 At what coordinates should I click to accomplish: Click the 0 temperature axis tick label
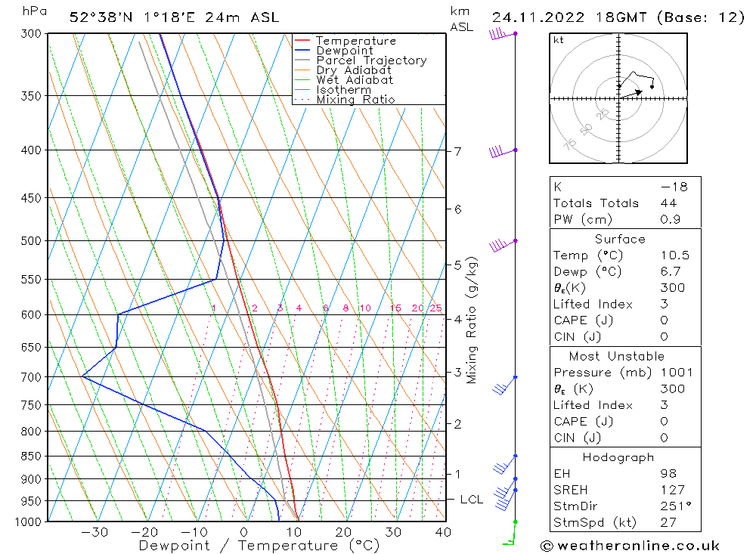point(244,532)
